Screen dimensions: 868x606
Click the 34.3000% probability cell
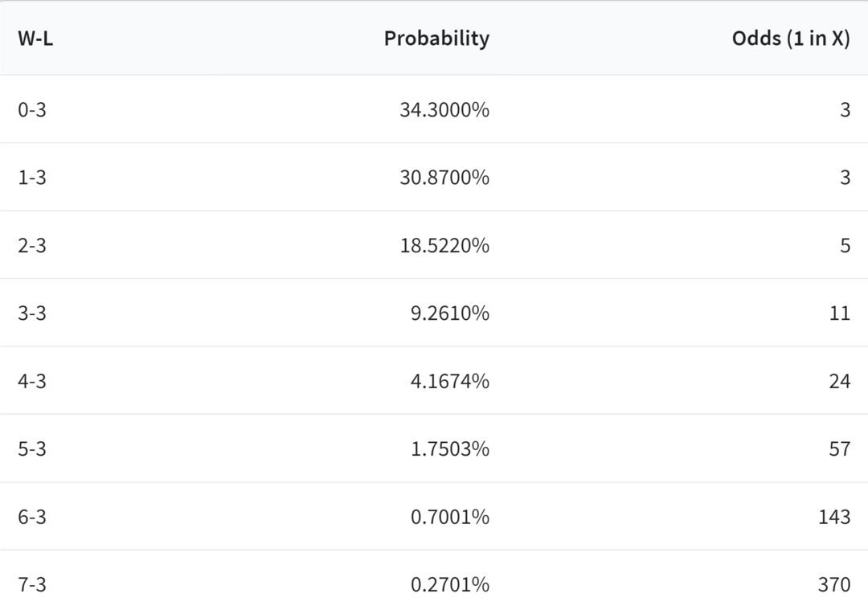point(444,109)
